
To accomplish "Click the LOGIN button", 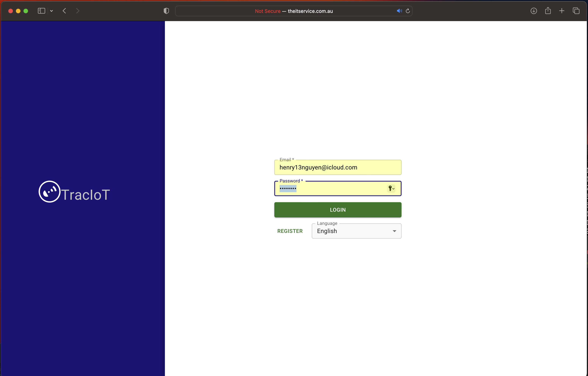I will (x=338, y=210).
